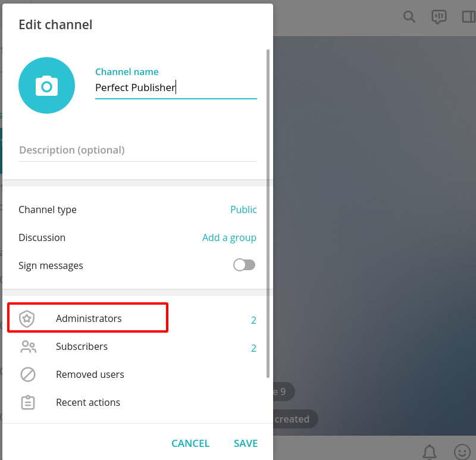This screenshot has width=476, height=460.
Task: Open the emoji smiley icon
Action: coord(462,452)
